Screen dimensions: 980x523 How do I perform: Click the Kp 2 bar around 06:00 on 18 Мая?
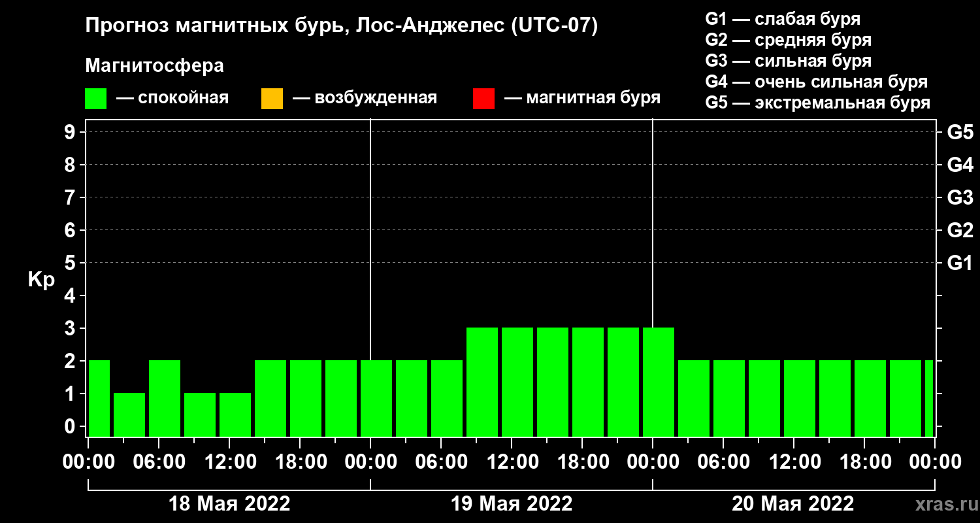[165, 398]
